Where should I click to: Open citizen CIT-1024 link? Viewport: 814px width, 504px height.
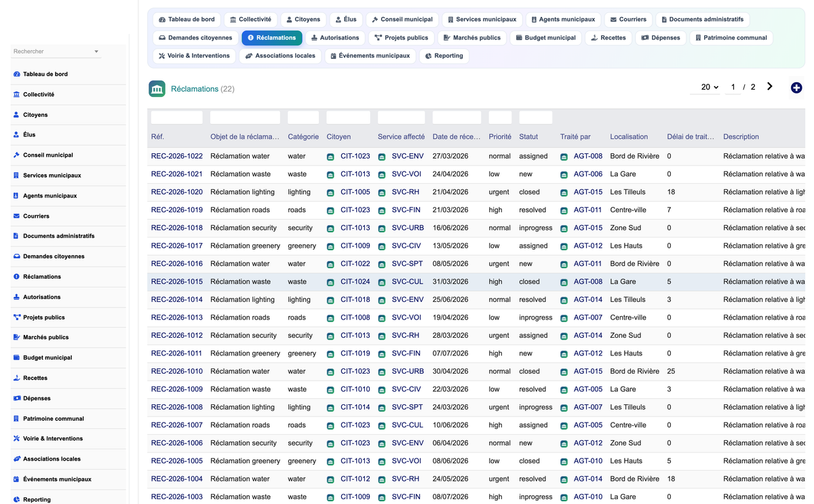click(355, 282)
